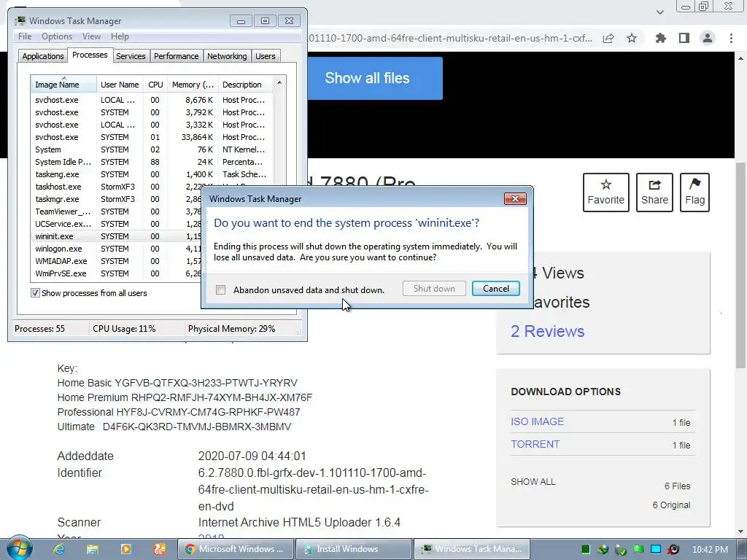Open the Chrome three-dot menu
This screenshot has height=560, width=747.
(731, 38)
